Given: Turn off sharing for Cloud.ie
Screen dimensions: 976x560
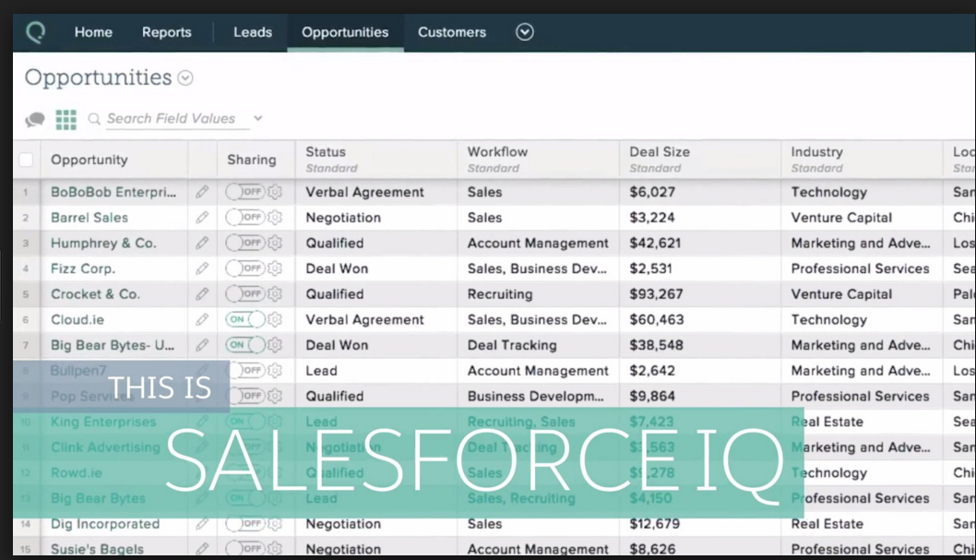Looking at the screenshot, I should [x=245, y=319].
